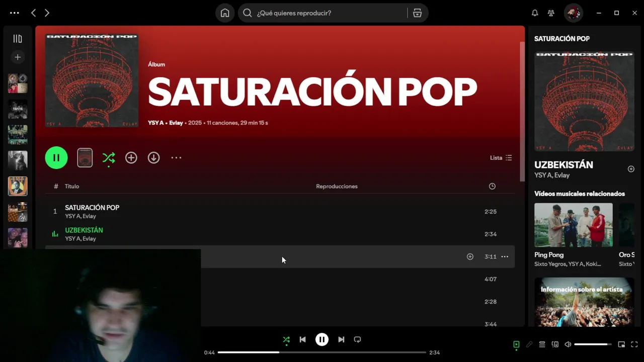Open the lyrics microphone icon
This screenshot has width=644, height=362.
529,344
